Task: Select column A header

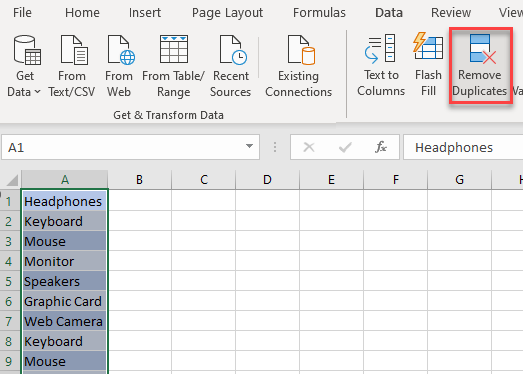Action: click(x=65, y=180)
